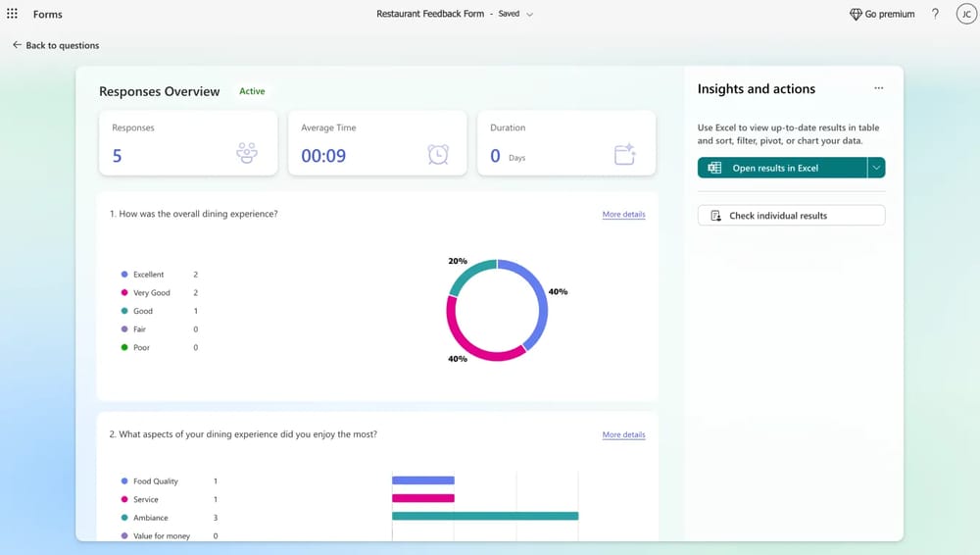Open More details for question 1

[x=623, y=214]
